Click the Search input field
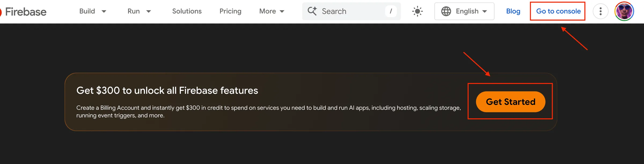The height and width of the screenshot is (164, 644). click(351, 11)
